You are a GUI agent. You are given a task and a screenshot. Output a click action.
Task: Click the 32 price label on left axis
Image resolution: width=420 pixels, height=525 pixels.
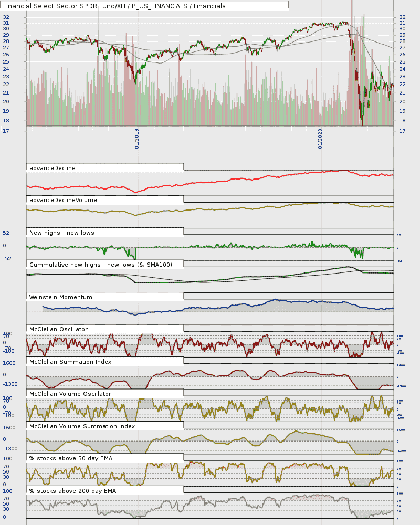coord(6,17)
